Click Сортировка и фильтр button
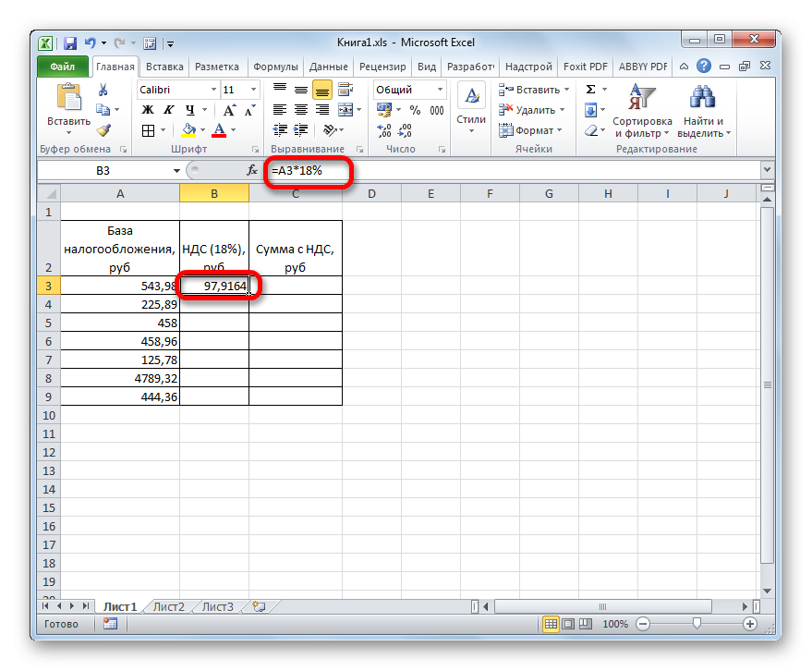This screenshot has height=671, width=812. tap(642, 111)
